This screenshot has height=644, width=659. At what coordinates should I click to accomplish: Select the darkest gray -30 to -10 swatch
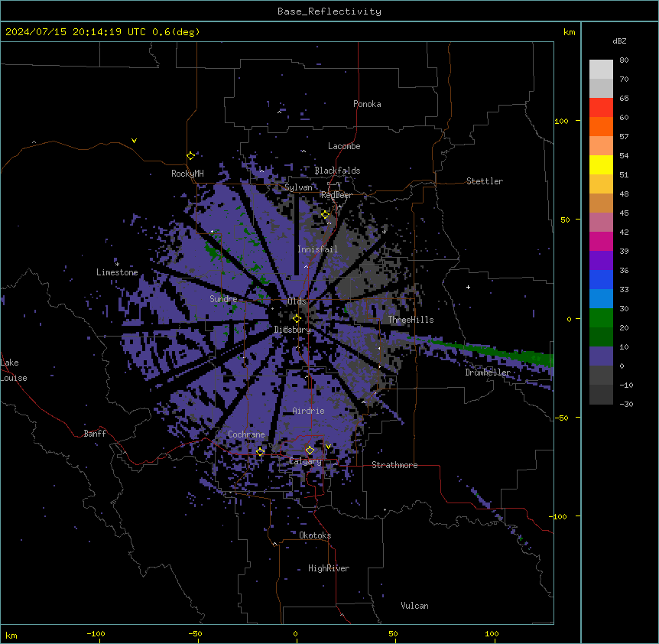601,395
